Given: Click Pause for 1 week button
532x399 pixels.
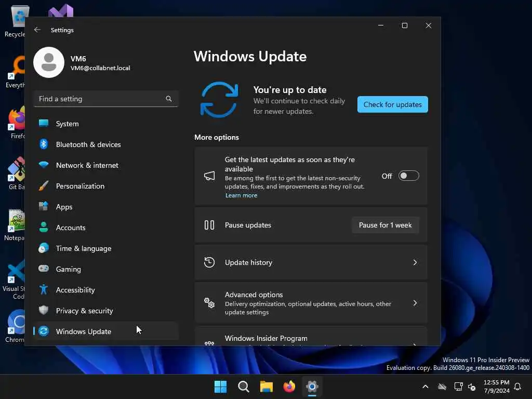Looking at the screenshot, I should tap(385, 225).
